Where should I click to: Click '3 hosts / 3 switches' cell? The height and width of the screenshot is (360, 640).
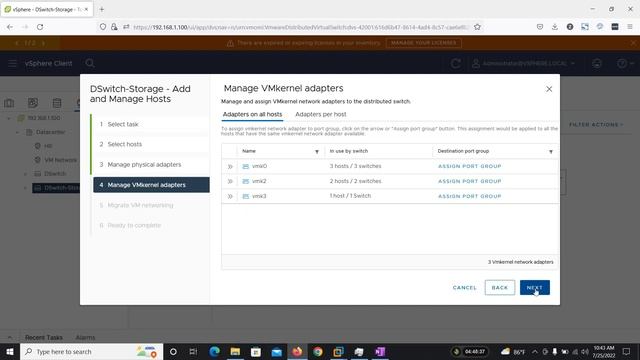355,166
